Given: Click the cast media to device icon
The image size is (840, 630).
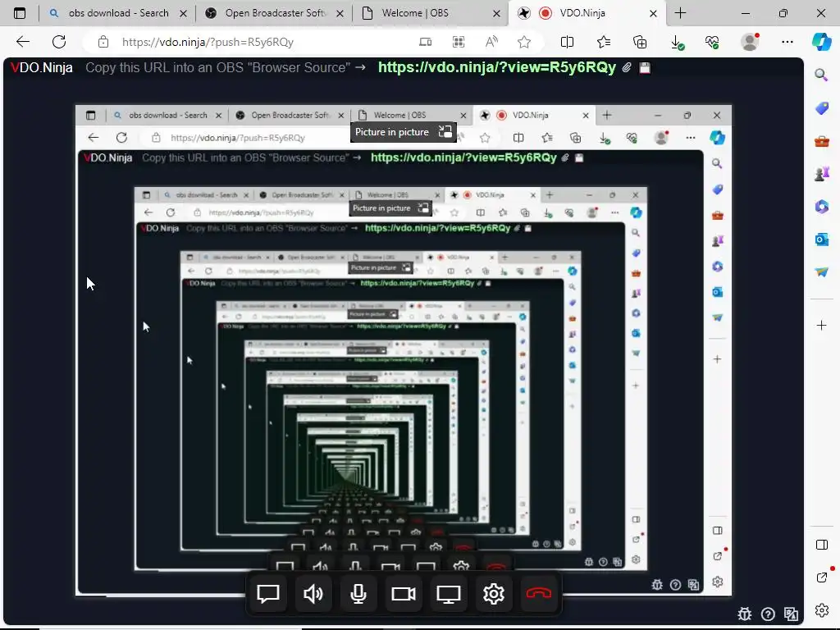Looking at the screenshot, I should tap(426, 42).
